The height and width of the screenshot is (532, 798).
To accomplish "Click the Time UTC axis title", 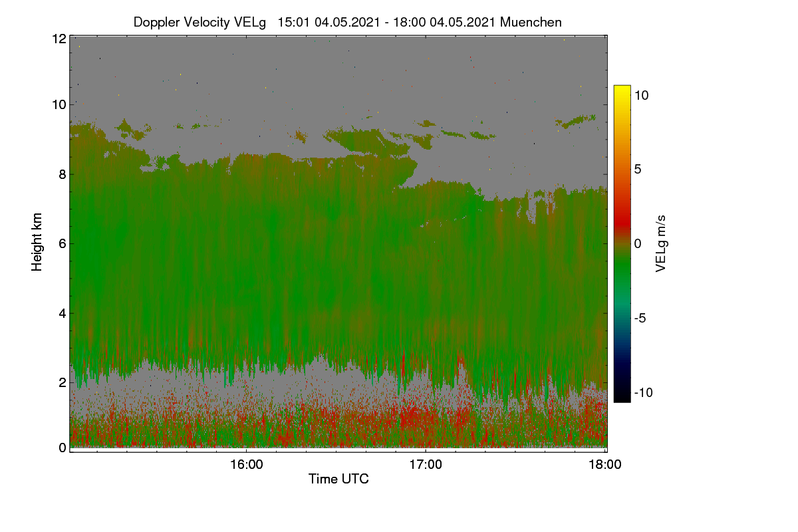I will point(338,478).
